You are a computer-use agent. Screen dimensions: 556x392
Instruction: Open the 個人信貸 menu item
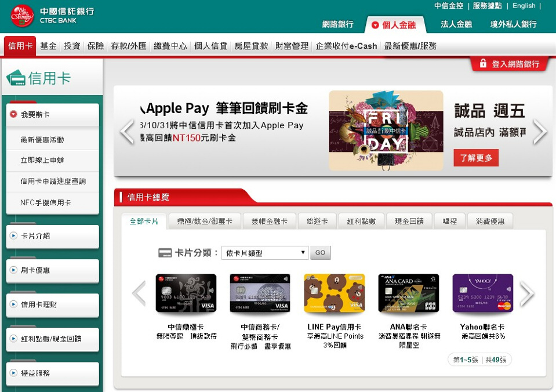[210, 46]
